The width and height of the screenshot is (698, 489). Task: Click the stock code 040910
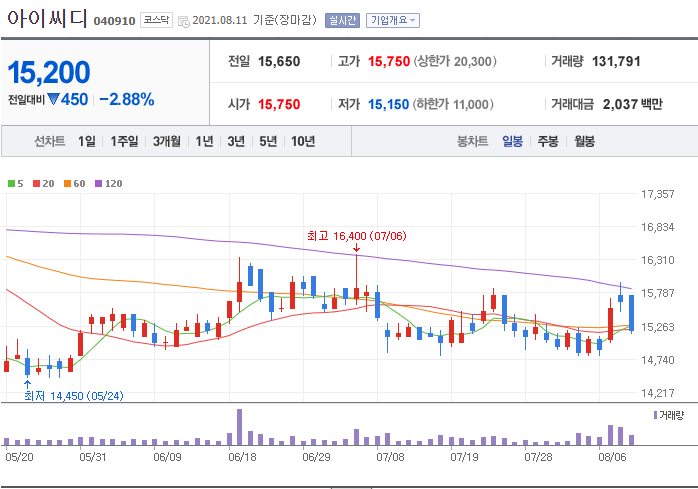coord(114,21)
